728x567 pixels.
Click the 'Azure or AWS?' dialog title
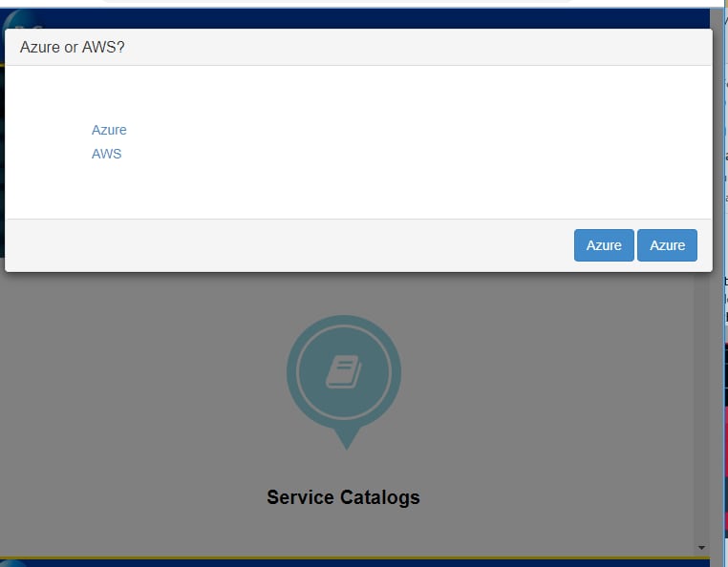pos(72,47)
